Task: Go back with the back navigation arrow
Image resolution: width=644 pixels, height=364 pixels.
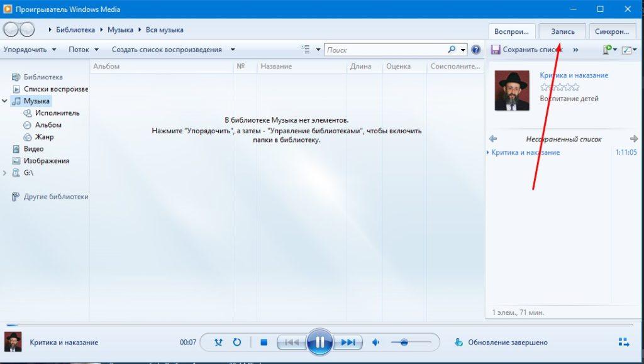Action: click(x=11, y=30)
